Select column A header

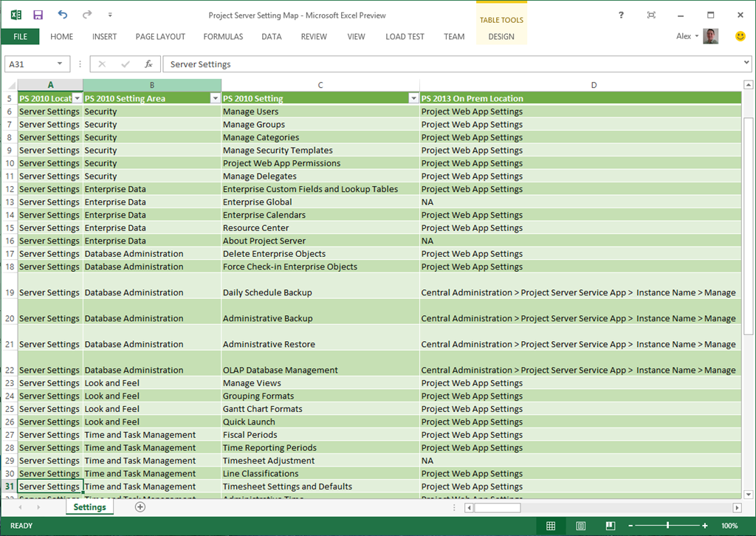pyautogui.click(x=51, y=85)
